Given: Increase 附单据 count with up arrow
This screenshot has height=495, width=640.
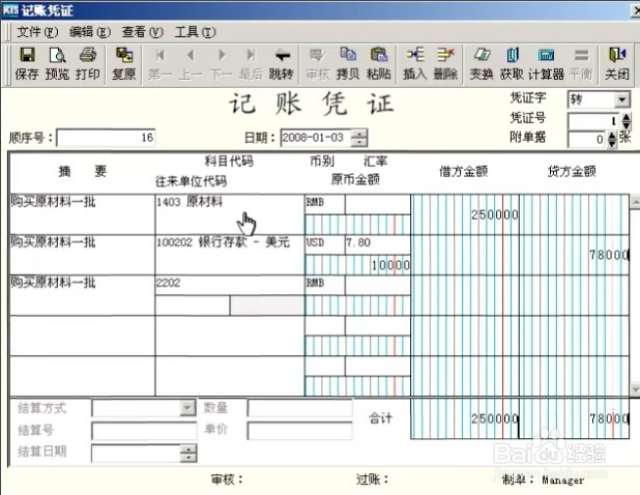Looking at the screenshot, I should [x=612, y=136].
